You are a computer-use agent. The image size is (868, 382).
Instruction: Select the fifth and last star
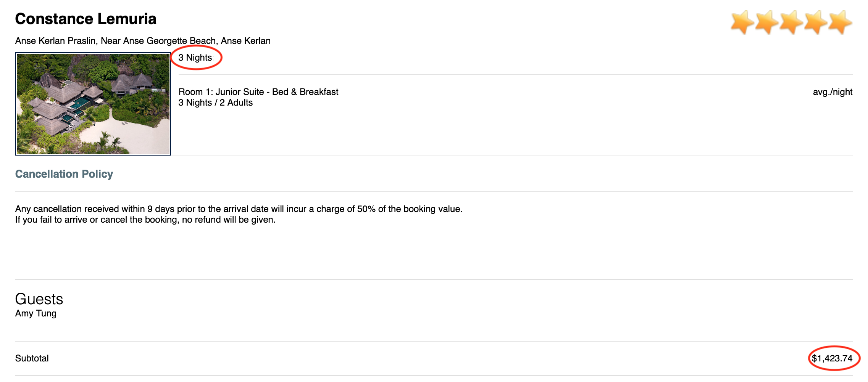(840, 22)
